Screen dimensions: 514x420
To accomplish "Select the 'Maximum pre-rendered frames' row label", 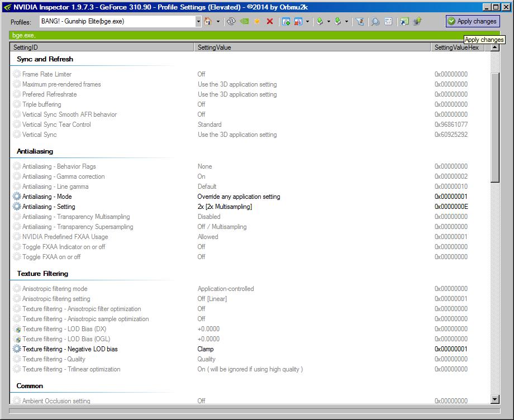I will pyautogui.click(x=61, y=84).
